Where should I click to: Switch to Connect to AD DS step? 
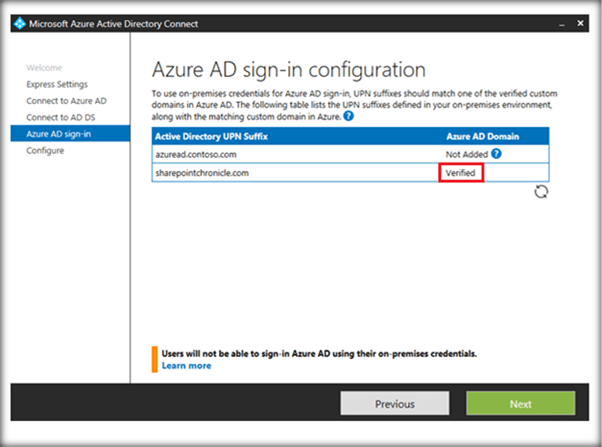click(x=60, y=117)
